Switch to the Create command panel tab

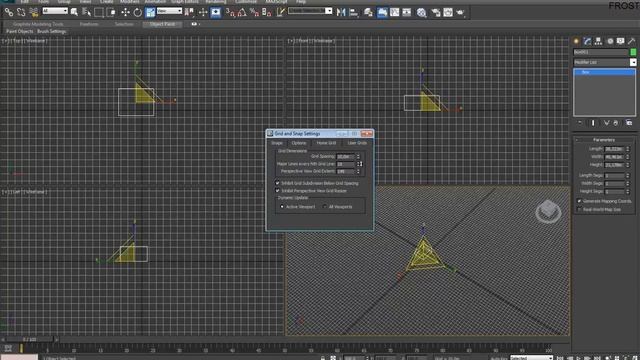(576, 41)
